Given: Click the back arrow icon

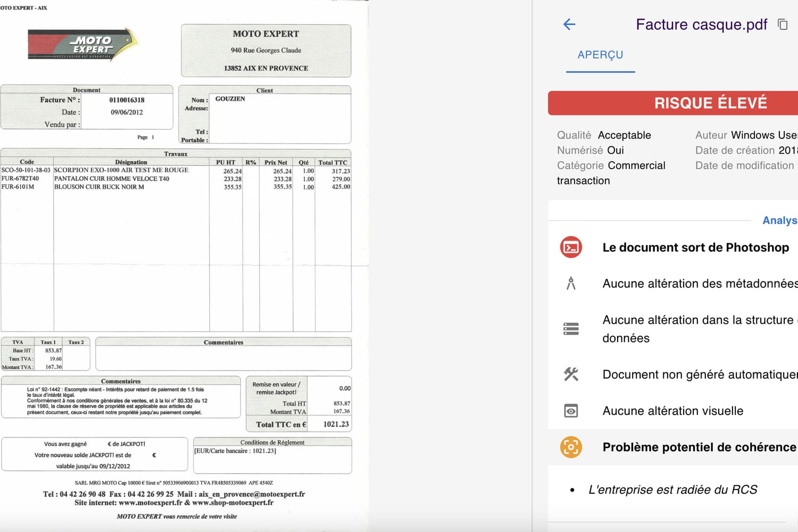Looking at the screenshot, I should pyautogui.click(x=569, y=24).
